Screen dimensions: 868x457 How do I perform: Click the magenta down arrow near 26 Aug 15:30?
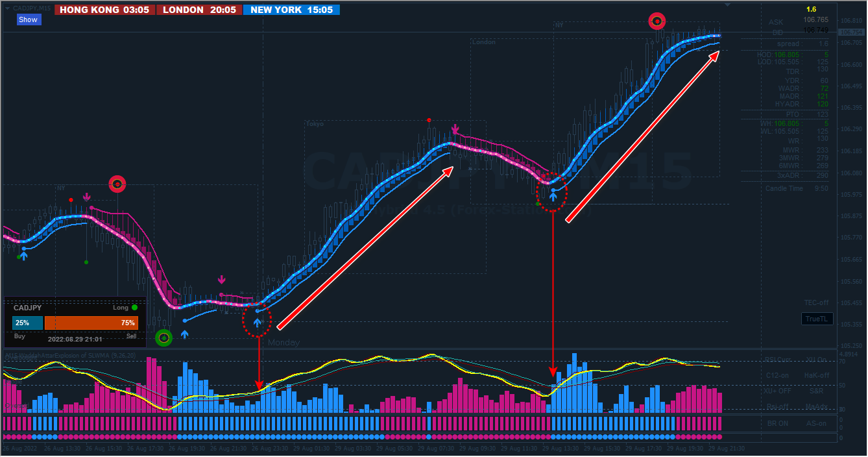87,197
